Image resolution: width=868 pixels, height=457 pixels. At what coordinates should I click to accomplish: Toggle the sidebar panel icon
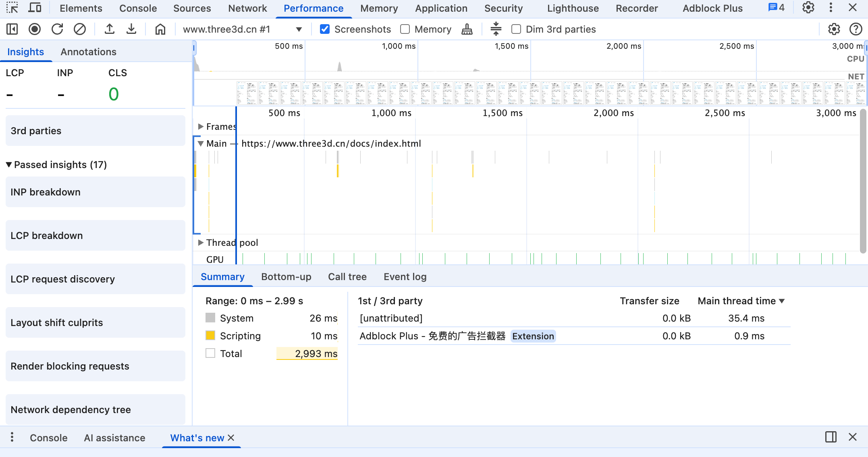coord(12,29)
